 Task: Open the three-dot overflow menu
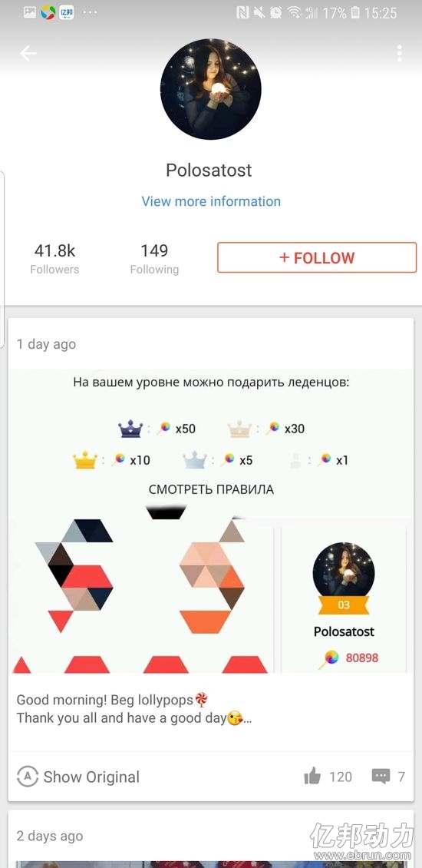[399, 53]
